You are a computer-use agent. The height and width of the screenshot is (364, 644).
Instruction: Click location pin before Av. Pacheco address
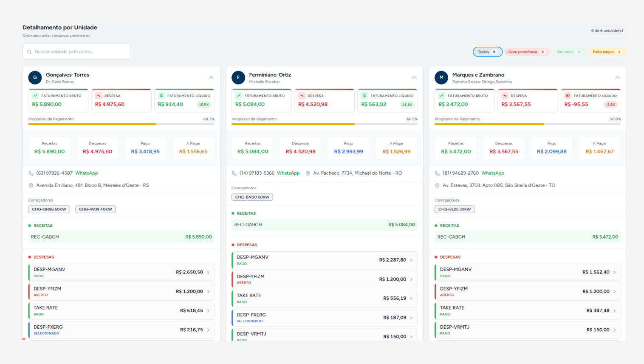(308, 173)
